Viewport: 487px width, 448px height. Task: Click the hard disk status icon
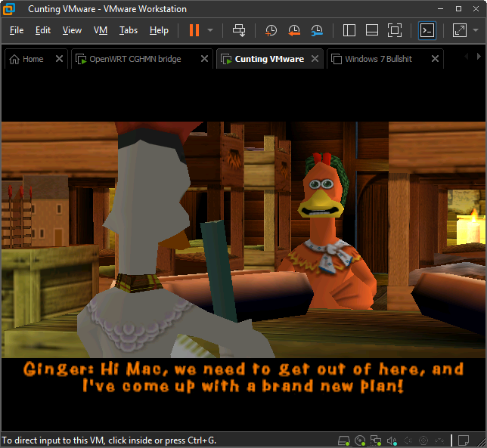point(343,440)
